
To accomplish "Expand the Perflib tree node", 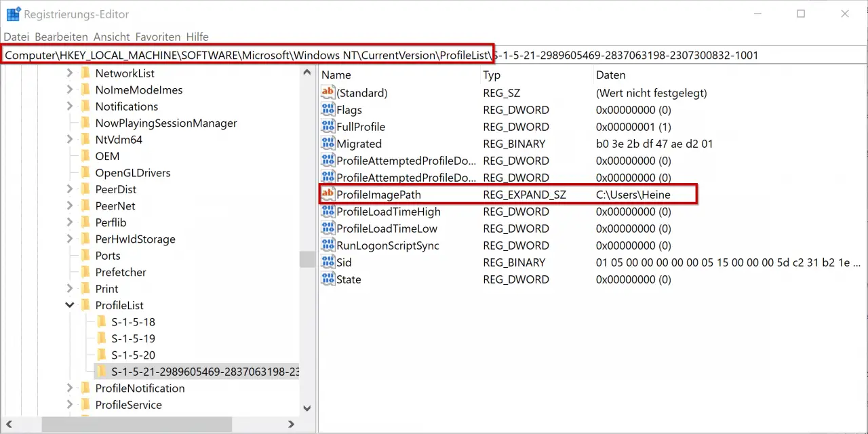I will coord(69,222).
